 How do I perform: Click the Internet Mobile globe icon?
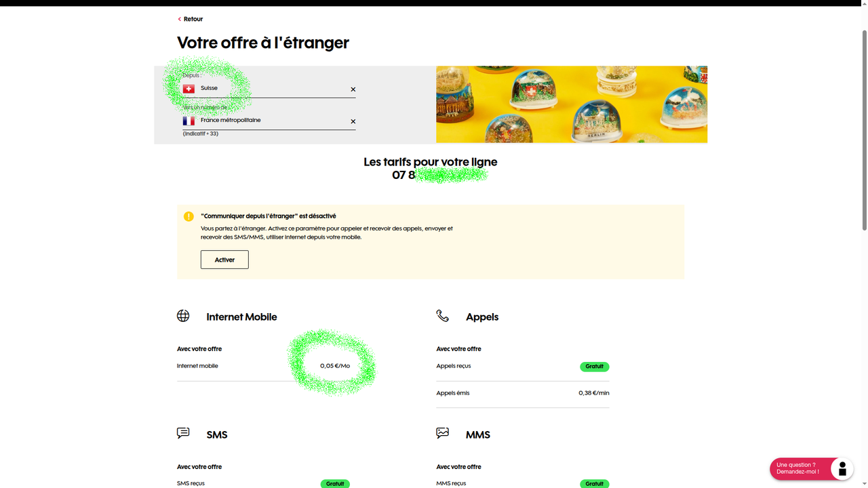[183, 316]
